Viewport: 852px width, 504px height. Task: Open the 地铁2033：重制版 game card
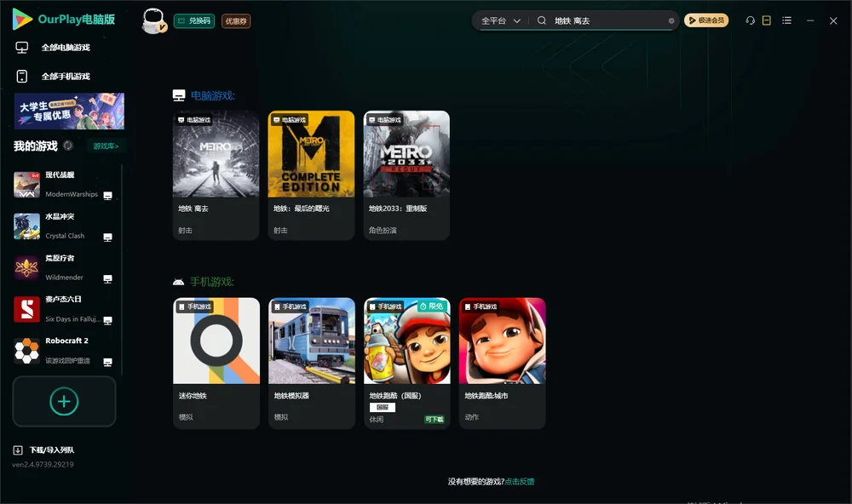pos(406,175)
